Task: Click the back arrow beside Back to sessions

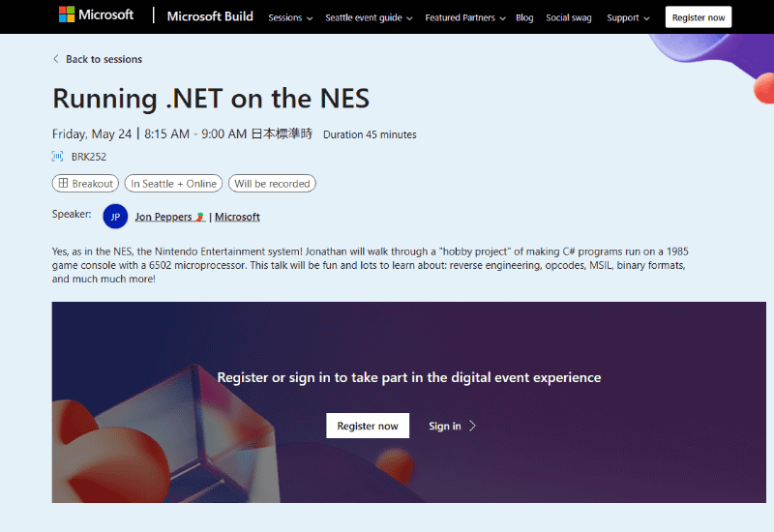Action: (56, 59)
